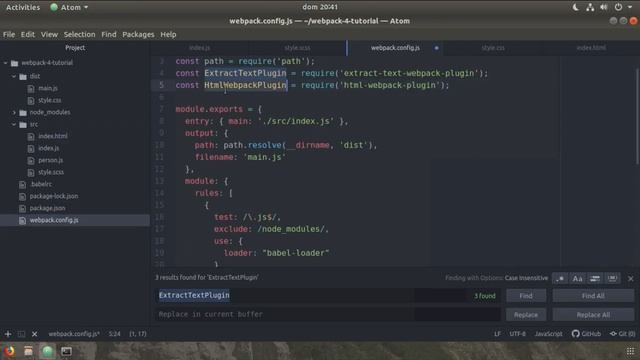Click Activities in the top bar
640x360 pixels.
[x=23, y=7]
